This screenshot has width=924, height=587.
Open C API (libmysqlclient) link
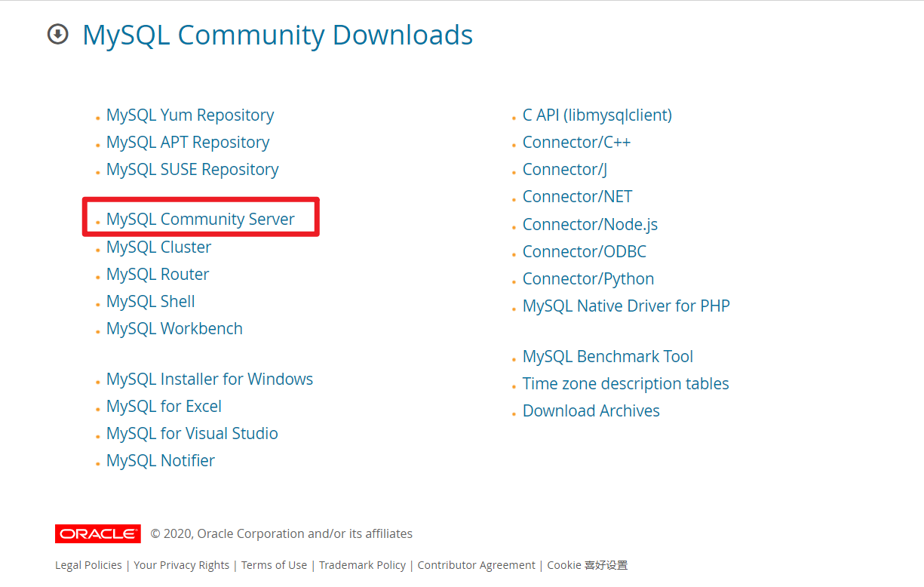click(x=597, y=115)
